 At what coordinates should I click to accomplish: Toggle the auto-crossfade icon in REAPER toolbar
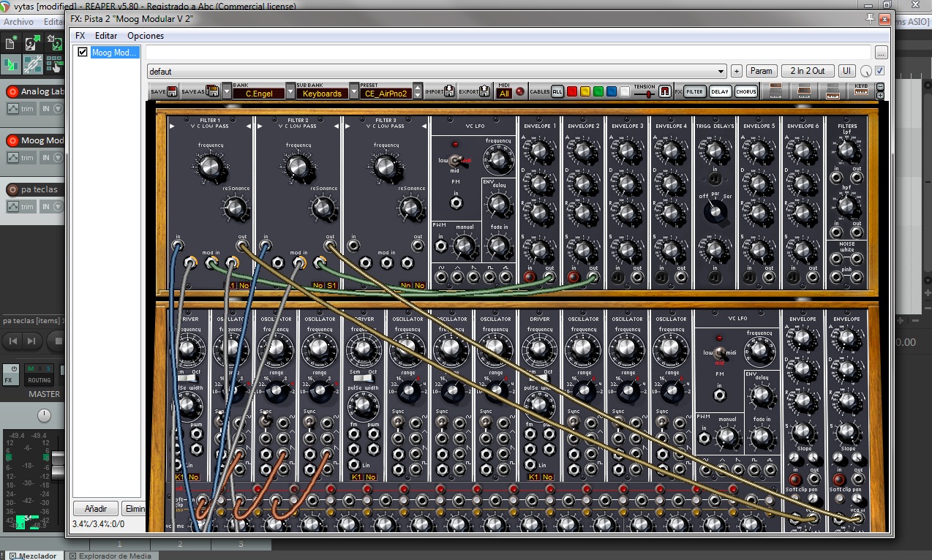11,64
